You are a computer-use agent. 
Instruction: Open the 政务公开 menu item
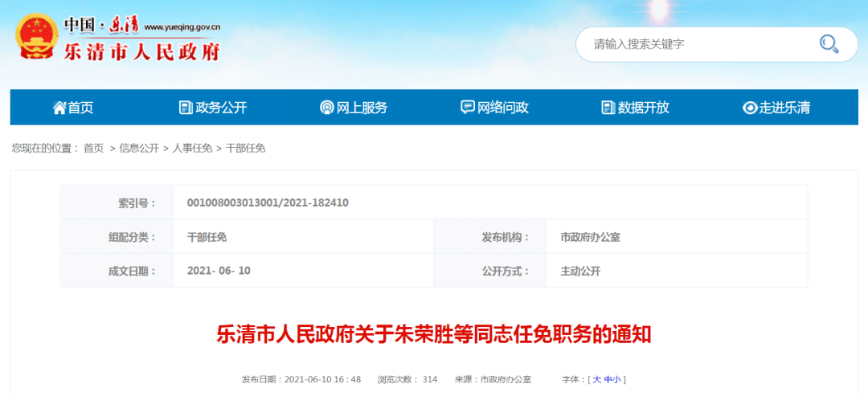click(221, 108)
